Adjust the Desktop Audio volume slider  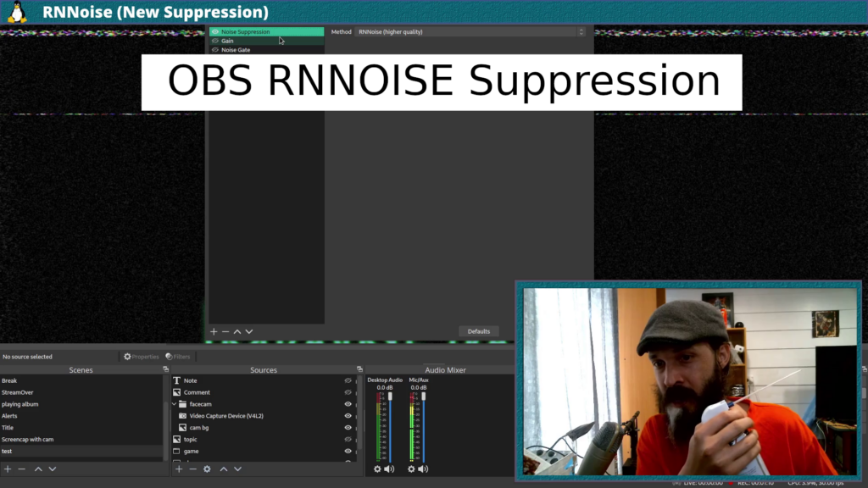pos(390,427)
